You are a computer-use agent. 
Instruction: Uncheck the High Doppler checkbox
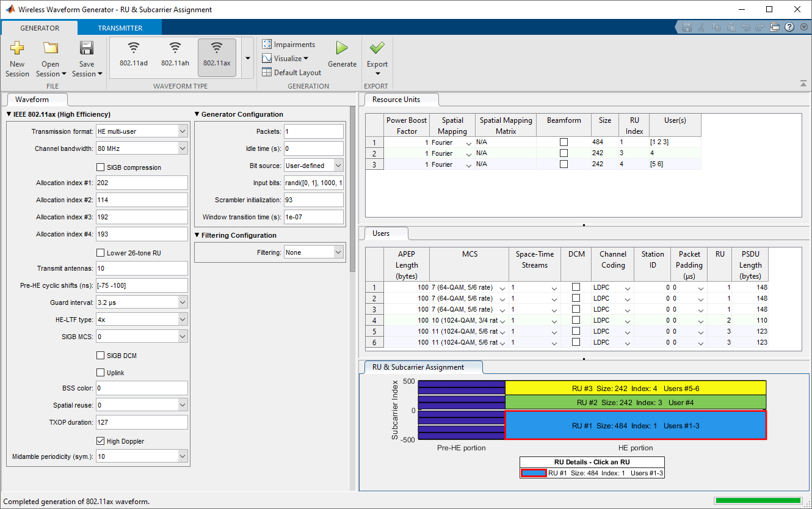click(x=101, y=441)
